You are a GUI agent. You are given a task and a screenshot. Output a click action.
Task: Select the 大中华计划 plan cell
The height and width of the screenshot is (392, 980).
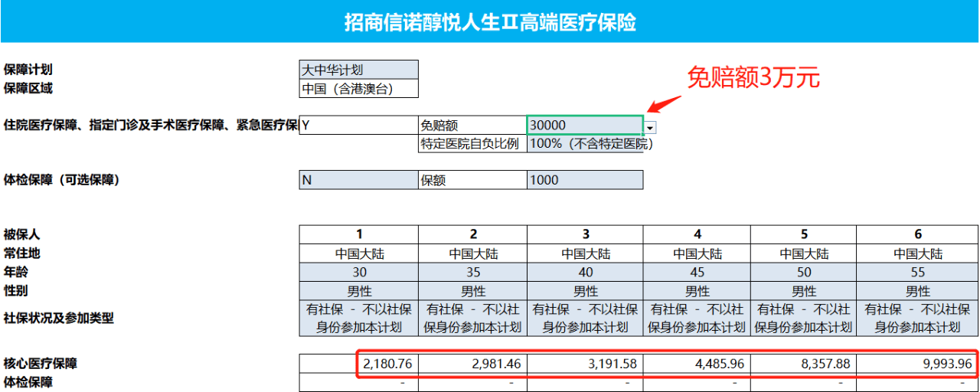click(x=359, y=70)
